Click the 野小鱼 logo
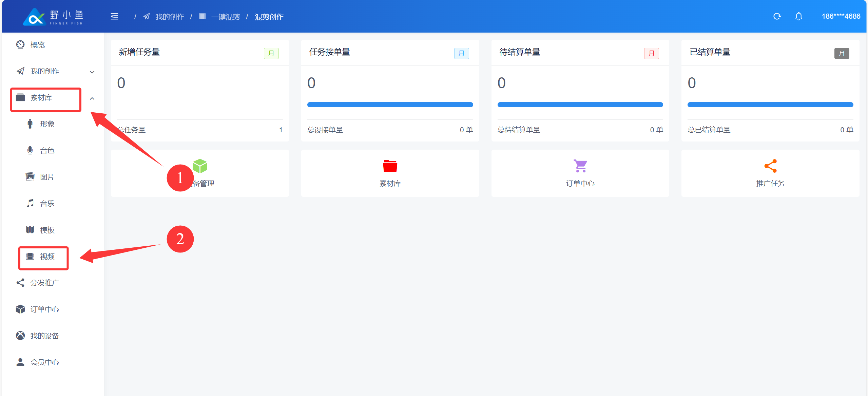Image resolution: width=868 pixels, height=396 pixels. point(53,17)
